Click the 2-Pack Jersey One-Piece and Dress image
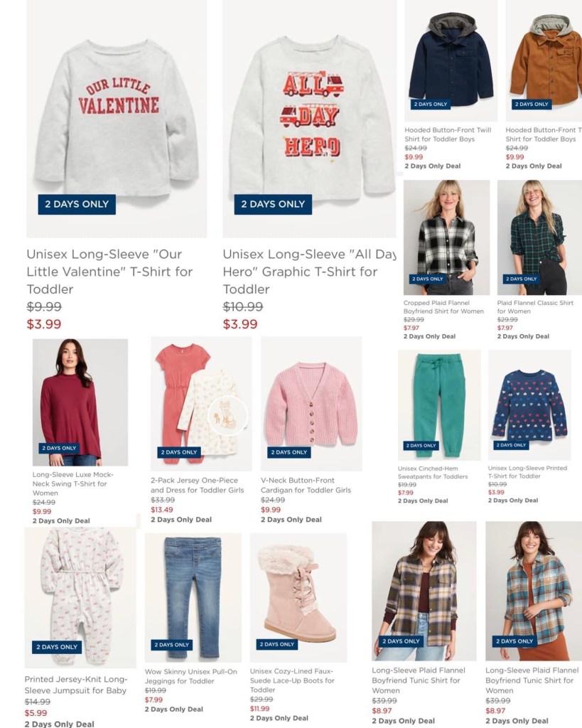Image resolution: width=582 pixels, height=728 pixels. [201, 404]
